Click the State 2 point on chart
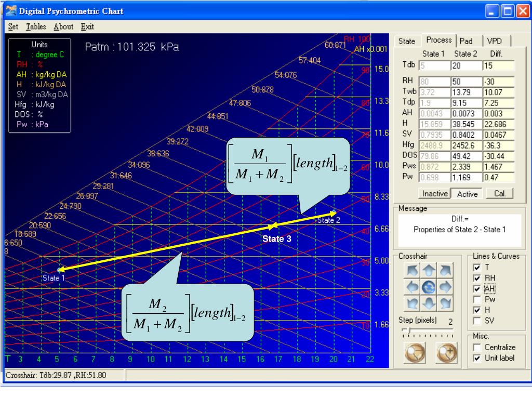Viewport: 532px width, 399px height. click(334, 213)
